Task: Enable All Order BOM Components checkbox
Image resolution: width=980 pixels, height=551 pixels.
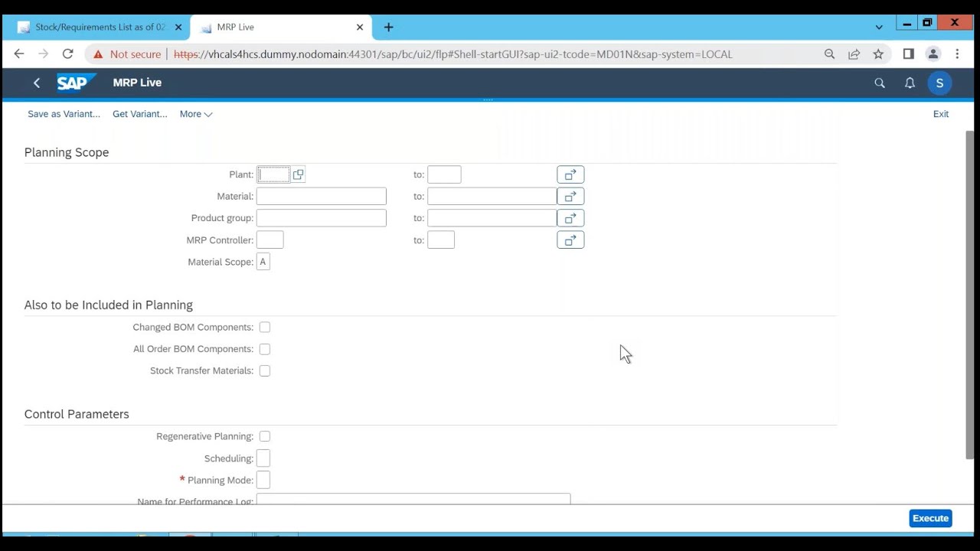Action: (264, 349)
